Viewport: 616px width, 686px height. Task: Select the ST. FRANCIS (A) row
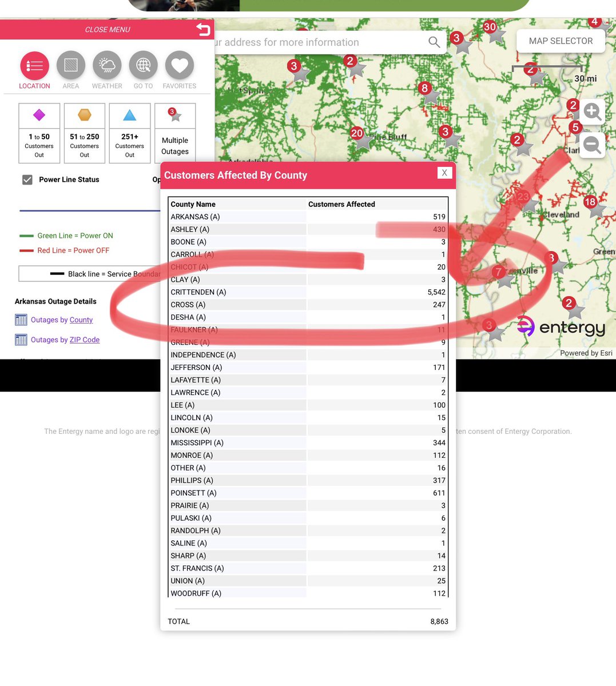pyautogui.click(x=308, y=568)
